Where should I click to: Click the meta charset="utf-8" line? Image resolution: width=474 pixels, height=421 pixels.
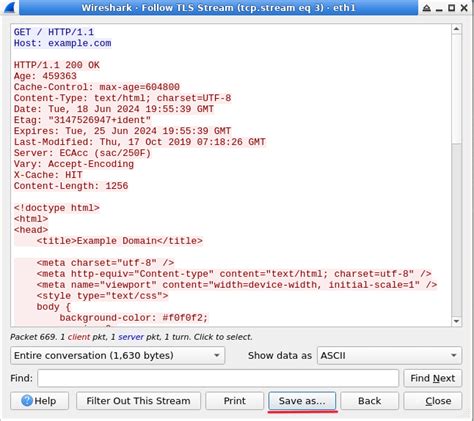(105, 263)
